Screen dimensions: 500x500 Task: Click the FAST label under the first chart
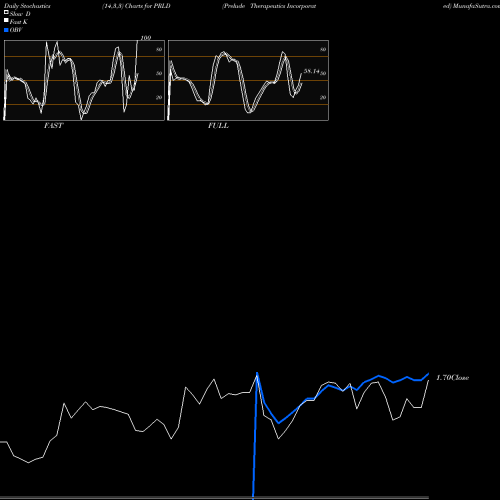click(x=53, y=126)
